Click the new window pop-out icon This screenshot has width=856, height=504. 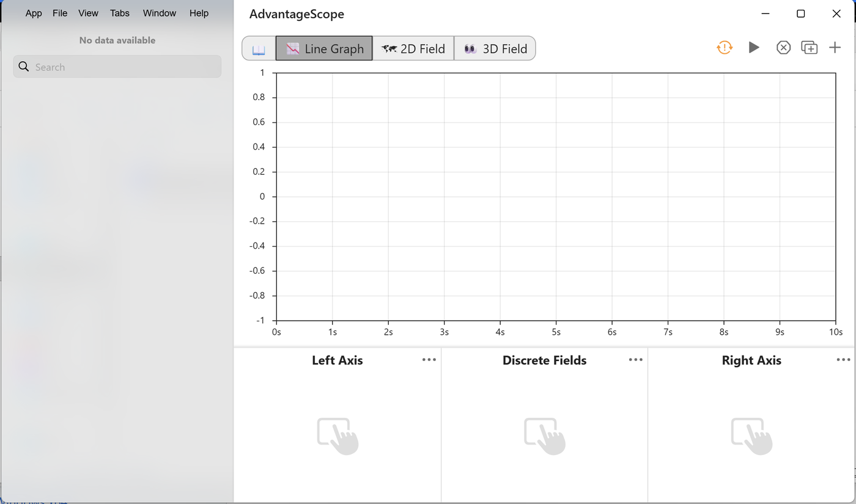coord(810,48)
